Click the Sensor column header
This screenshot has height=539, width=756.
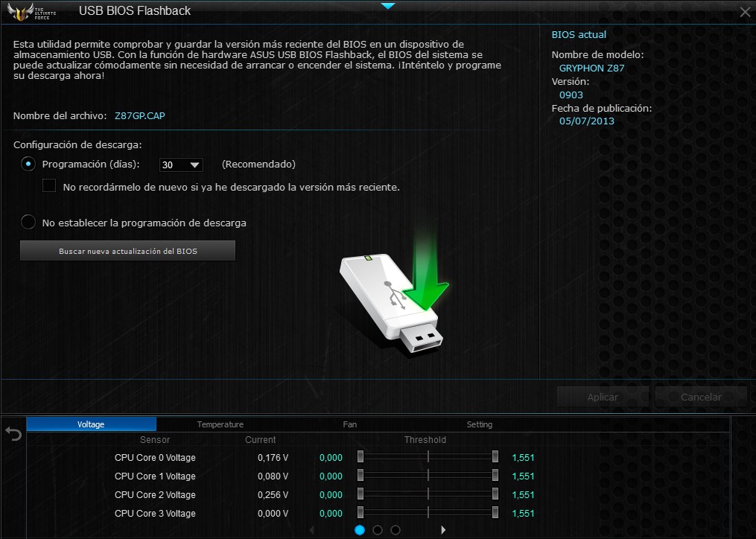pos(155,440)
